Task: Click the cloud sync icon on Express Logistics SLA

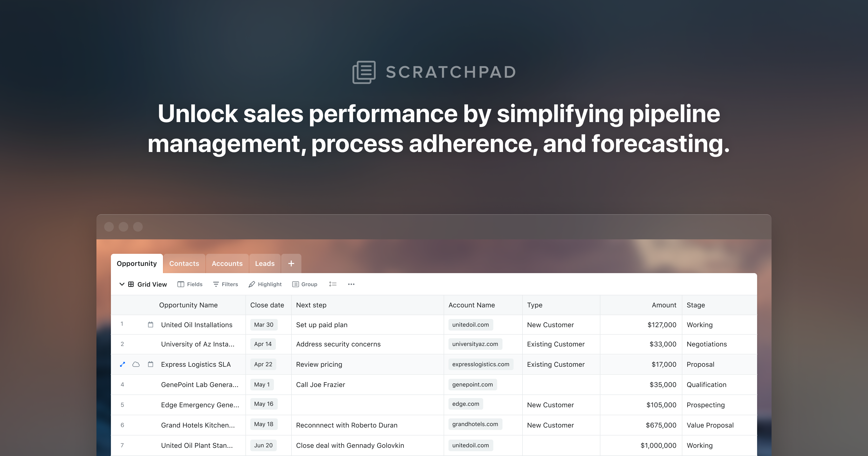Action: [x=136, y=364]
